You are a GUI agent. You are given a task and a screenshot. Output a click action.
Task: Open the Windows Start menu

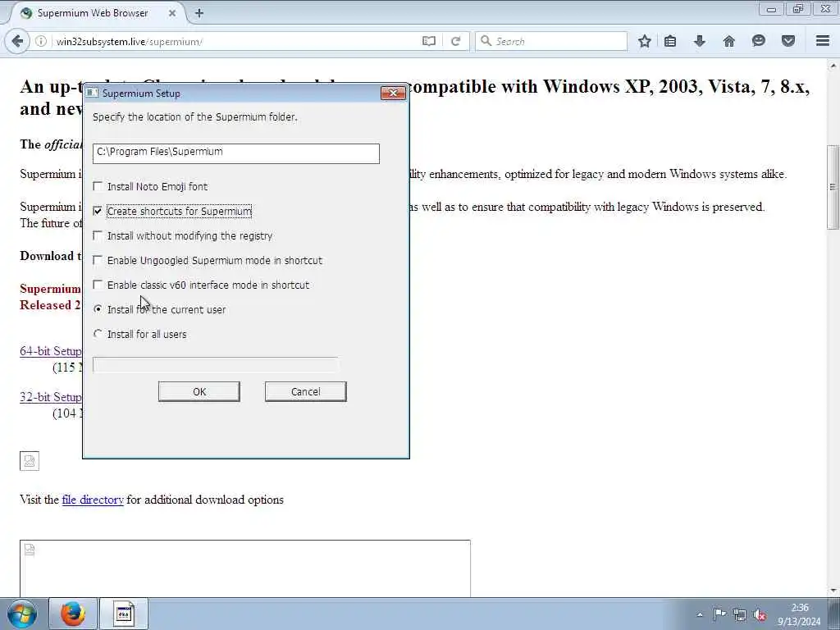[x=22, y=614]
